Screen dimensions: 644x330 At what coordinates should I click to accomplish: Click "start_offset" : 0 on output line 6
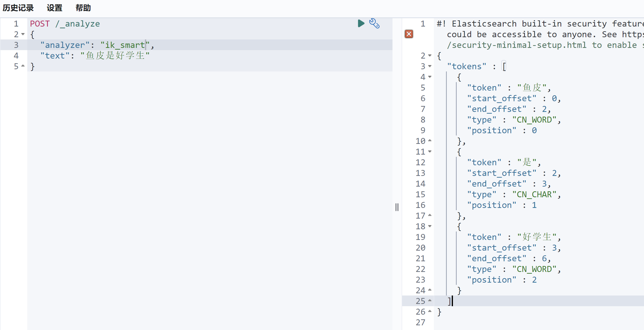(512, 99)
